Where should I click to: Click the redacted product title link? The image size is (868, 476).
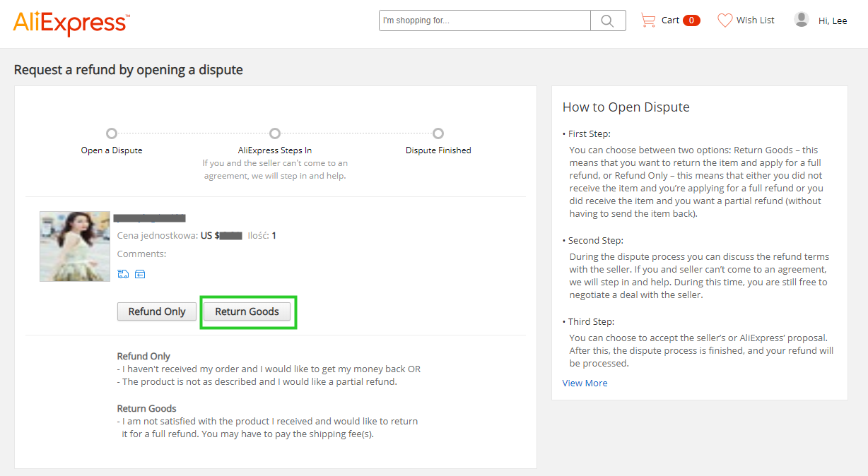tap(150, 218)
